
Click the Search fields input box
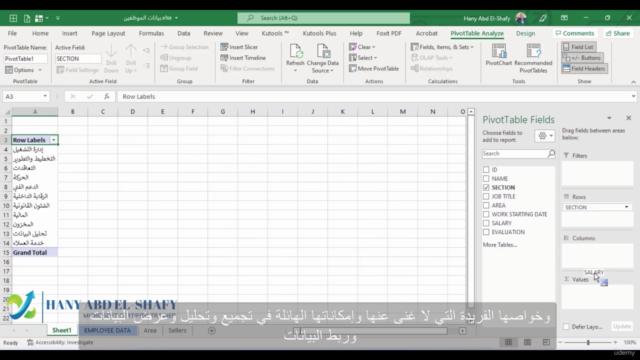(x=514, y=153)
